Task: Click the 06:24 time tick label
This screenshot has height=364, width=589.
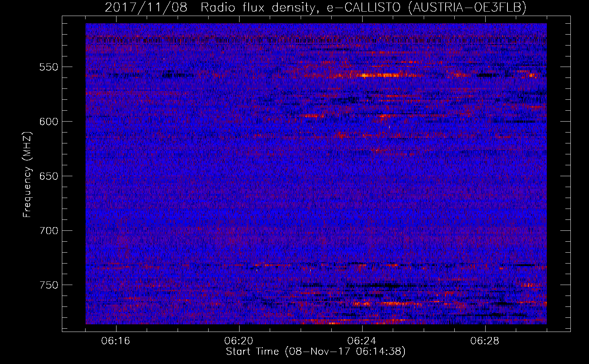Action: (362, 341)
